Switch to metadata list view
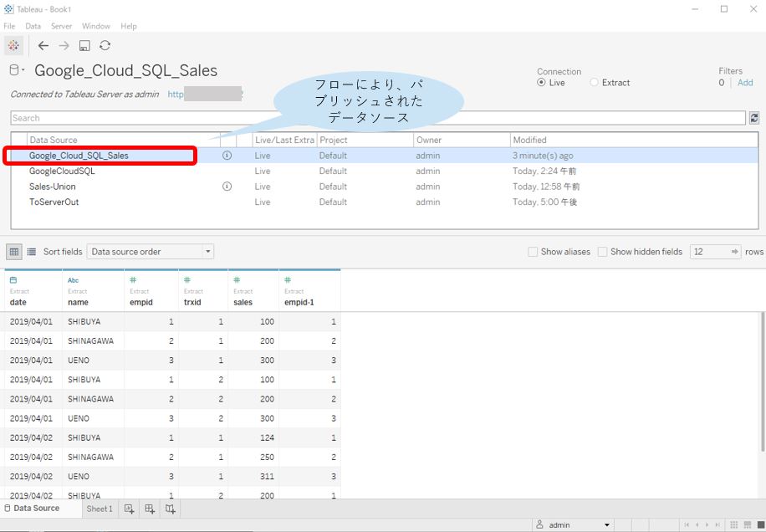This screenshot has width=766, height=532. (x=31, y=252)
